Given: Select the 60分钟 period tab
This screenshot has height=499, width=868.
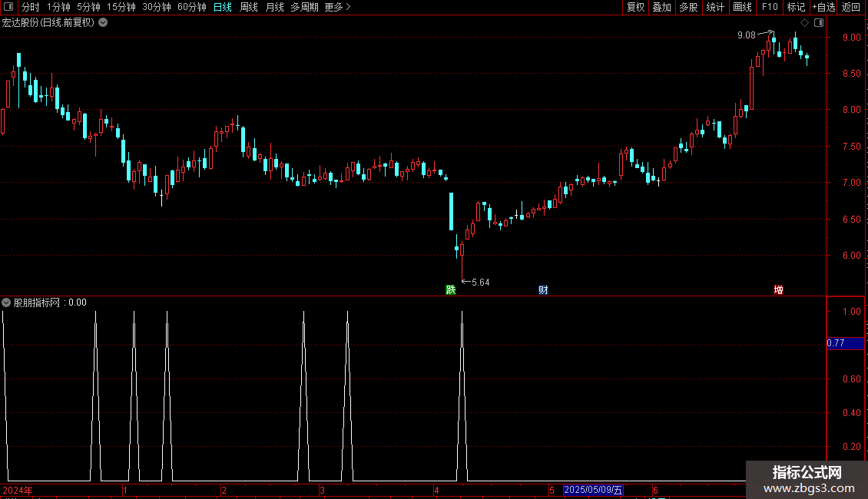Looking at the screenshot, I should click(x=192, y=7).
